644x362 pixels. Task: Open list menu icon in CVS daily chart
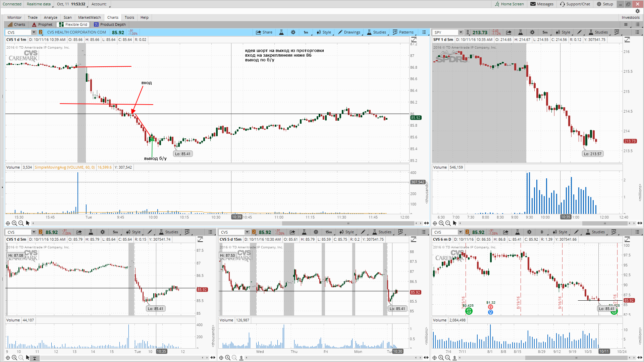click(x=637, y=232)
